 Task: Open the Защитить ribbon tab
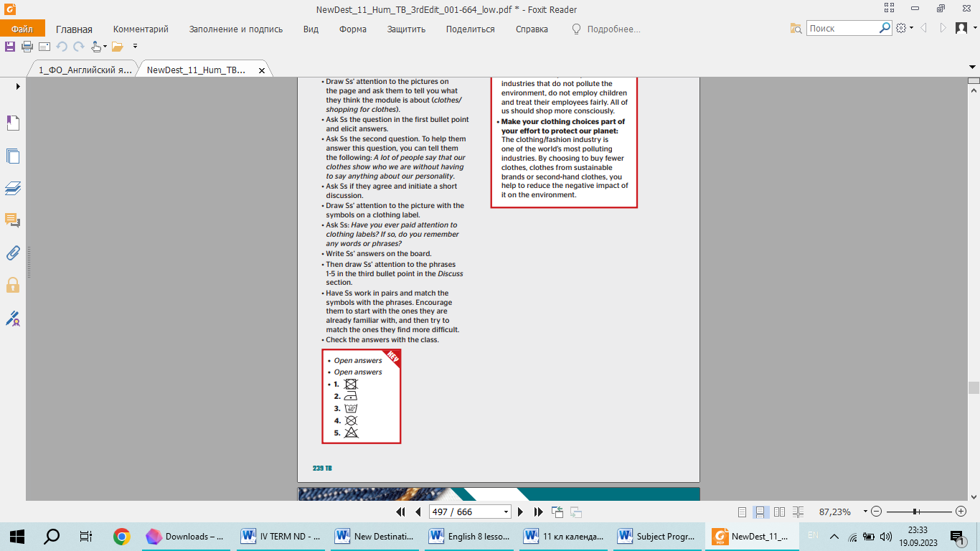pos(406,29)
